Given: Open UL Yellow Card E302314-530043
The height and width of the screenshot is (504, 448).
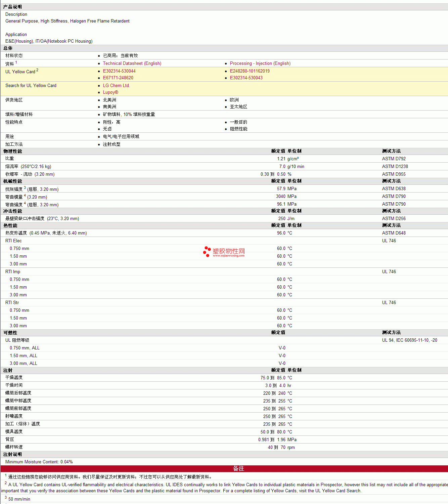Looking at the screenshot, I should [x=246, y=78].
